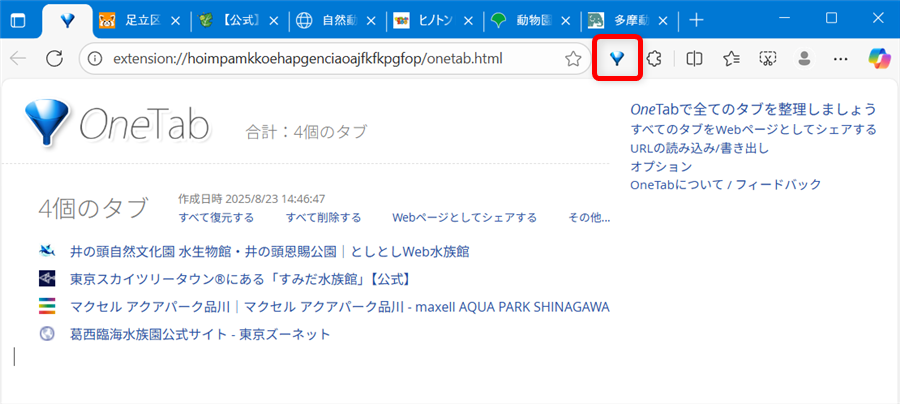Click favicon of マクセル アクアパーク品川 entry

(47, 306)
